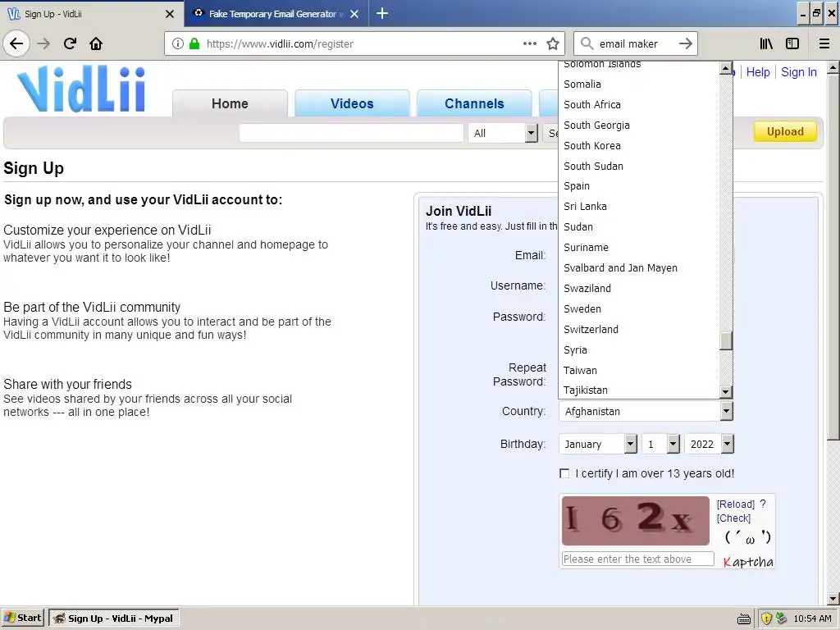Show site information icon in address bar
Viewport: 840px width, 630px height.
(x=177, y=44)
